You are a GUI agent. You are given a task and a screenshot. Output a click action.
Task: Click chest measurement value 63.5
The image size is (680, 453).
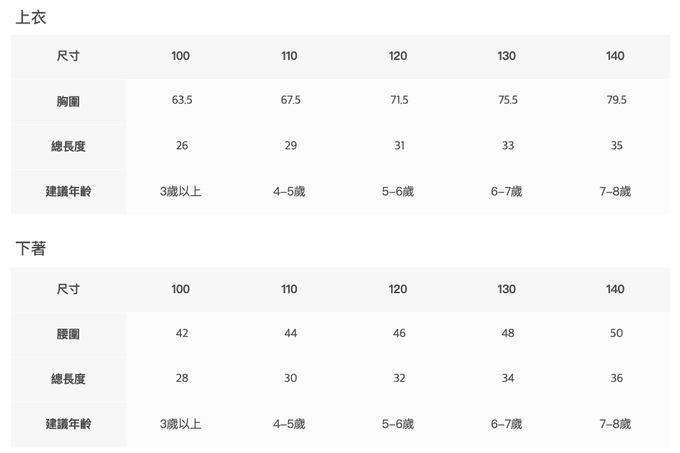coord(181,101)
